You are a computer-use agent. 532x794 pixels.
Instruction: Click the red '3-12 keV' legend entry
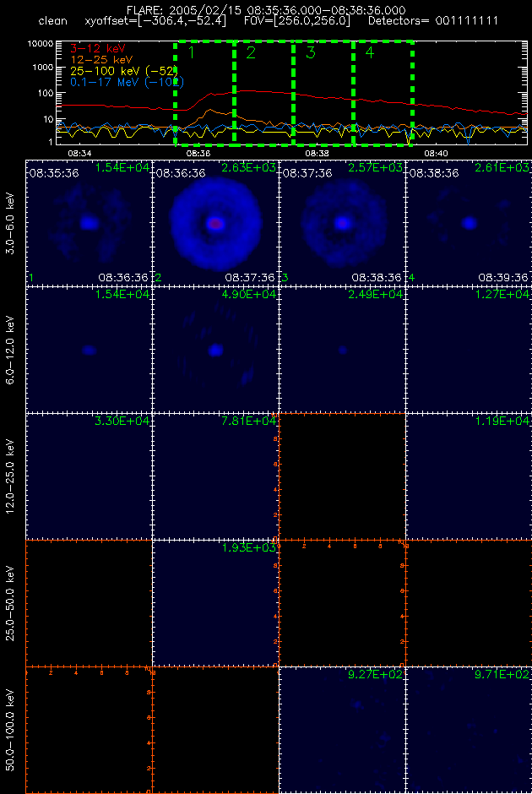pos(98,50)
